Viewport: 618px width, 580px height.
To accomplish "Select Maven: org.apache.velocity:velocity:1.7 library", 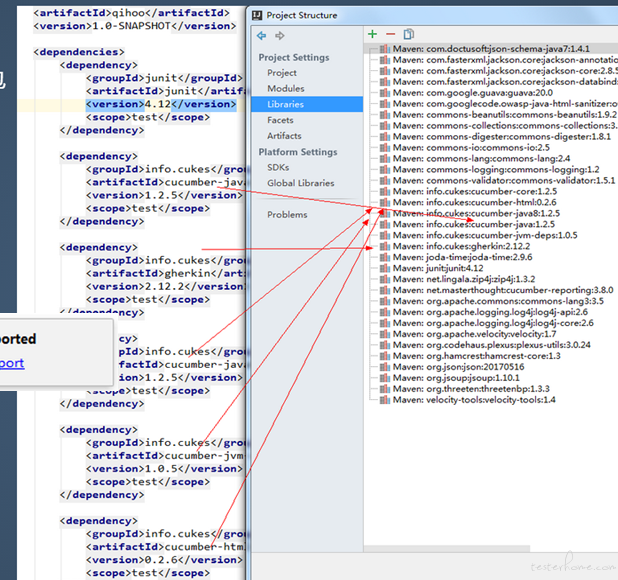I will click(475, 334).
